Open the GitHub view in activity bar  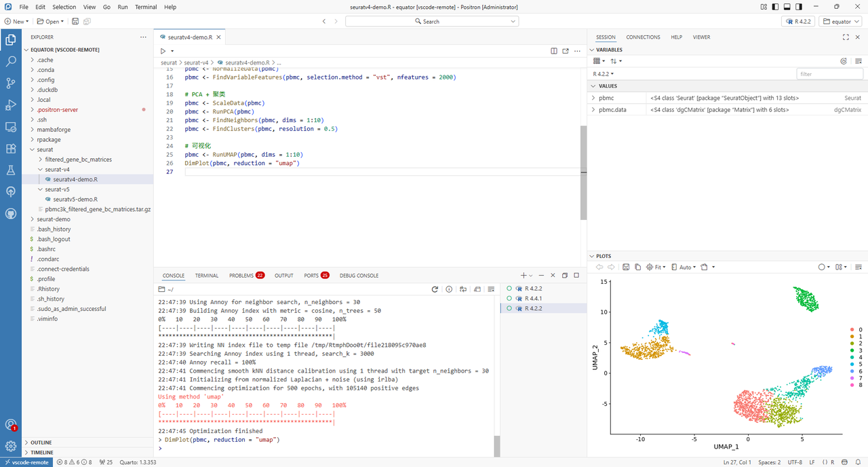point(11,213)
